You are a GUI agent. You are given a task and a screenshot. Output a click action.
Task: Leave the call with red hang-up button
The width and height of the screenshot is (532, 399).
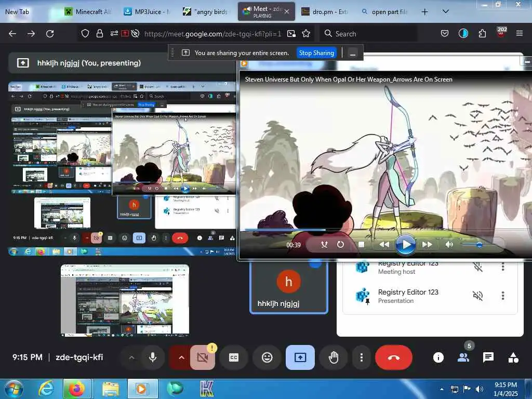point(394,357)
